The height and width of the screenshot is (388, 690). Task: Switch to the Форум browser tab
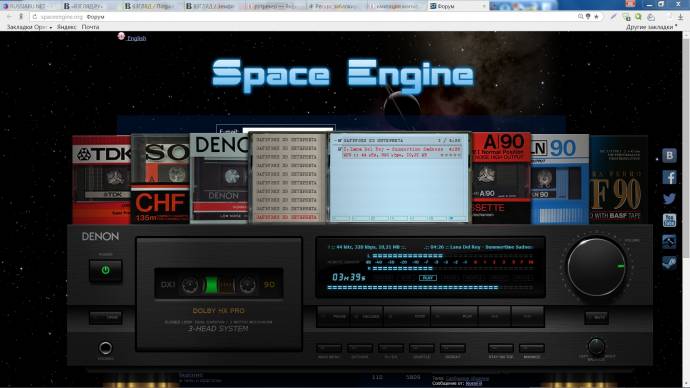tap(457, 6)
